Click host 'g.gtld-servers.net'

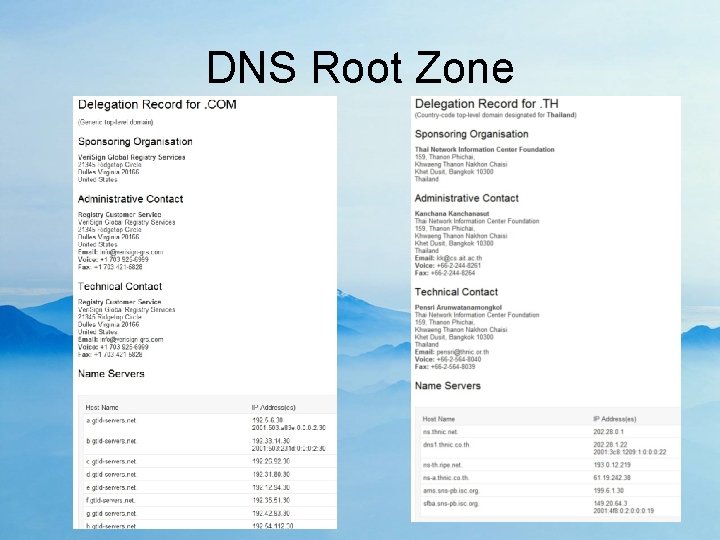click(x=111, y=513)
